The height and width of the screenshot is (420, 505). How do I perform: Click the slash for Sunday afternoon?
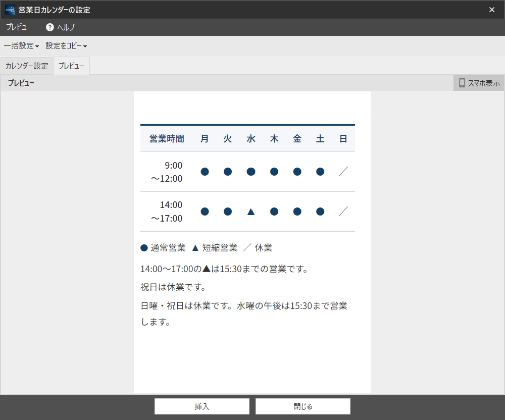tap(343, 212)
